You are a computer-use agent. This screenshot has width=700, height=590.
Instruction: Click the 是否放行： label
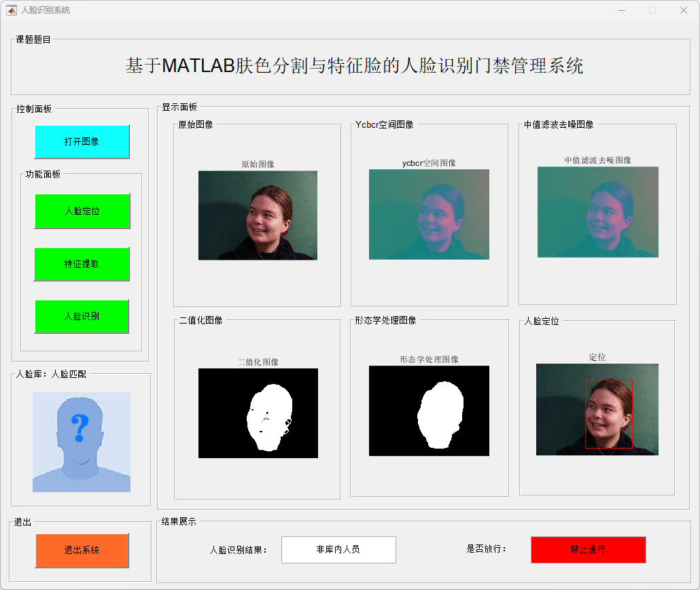tap(487, 549)
